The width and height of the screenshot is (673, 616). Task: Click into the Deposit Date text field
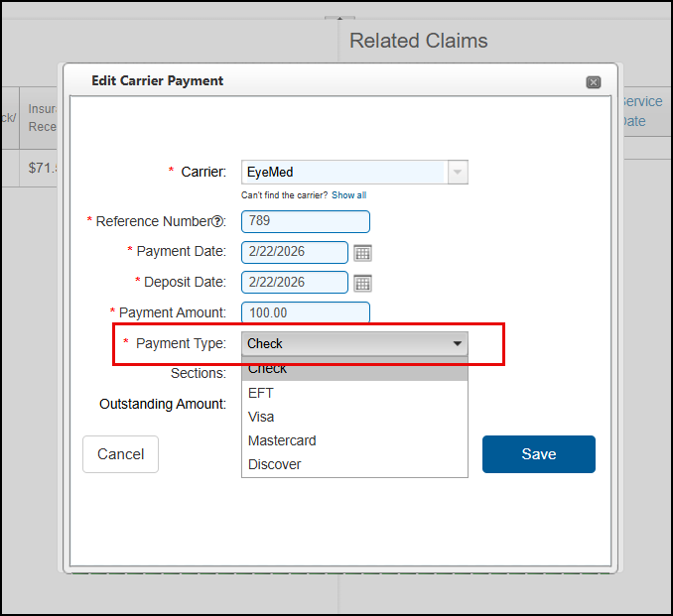point(294,283)
